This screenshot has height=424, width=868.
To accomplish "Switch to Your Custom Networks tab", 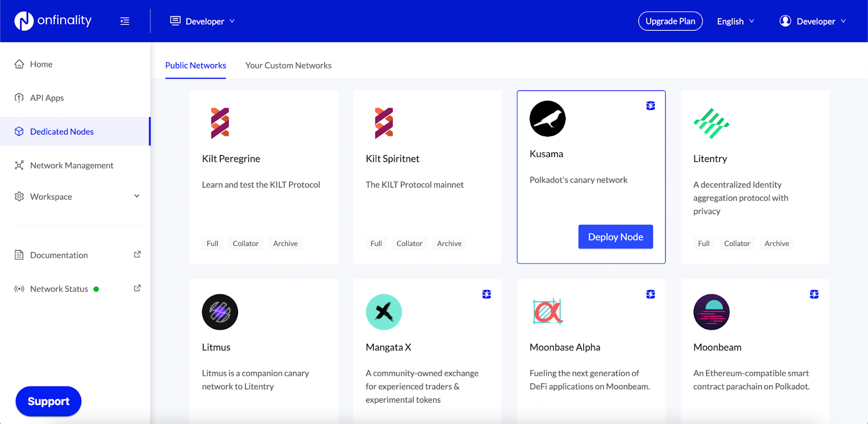I will point(289,65).
